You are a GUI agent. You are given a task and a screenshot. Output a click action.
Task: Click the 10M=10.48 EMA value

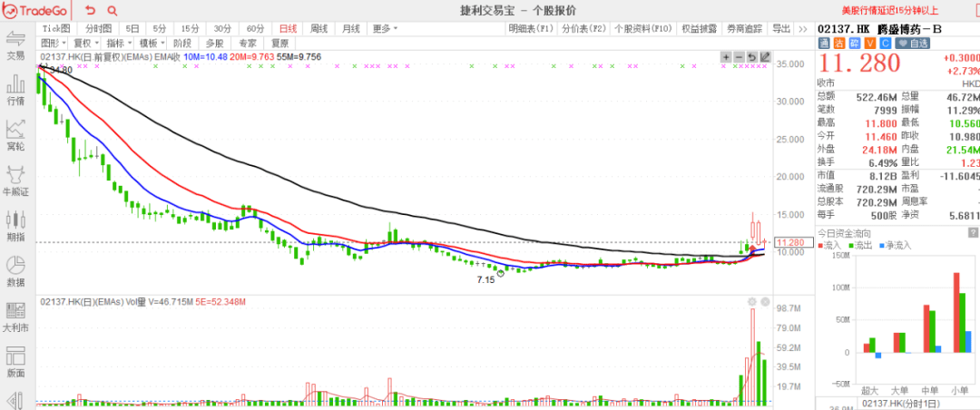(x=204, y=57)
